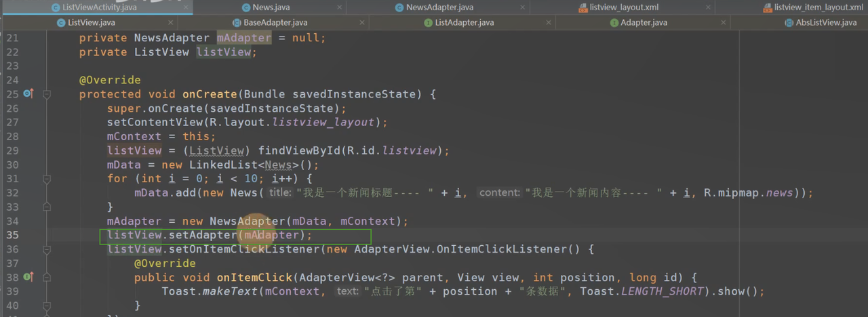Click the listView field declaration on line 22

pos(224,52)
